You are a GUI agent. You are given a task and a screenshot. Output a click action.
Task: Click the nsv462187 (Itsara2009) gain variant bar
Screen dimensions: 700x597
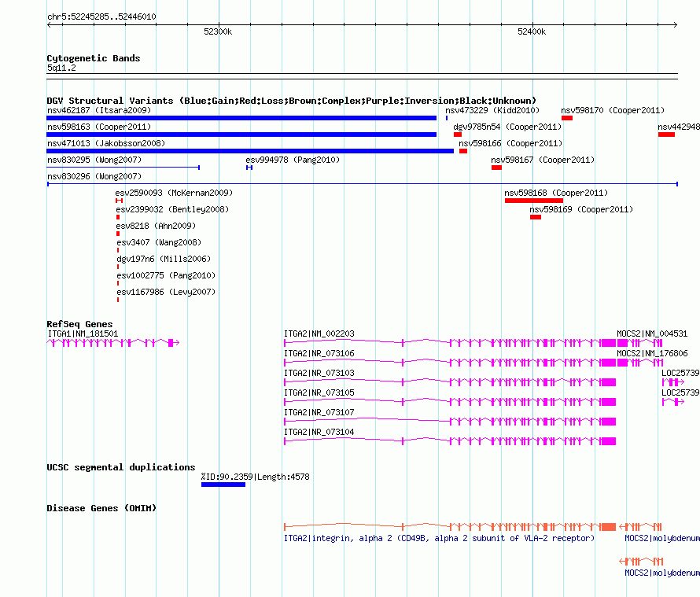(x=241, y=118)
